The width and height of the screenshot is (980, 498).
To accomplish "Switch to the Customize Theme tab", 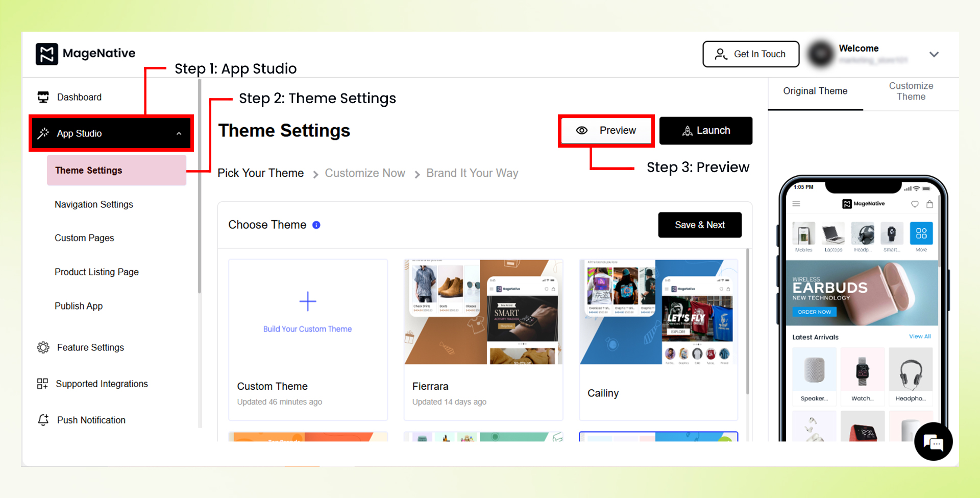I will [x=911, y=91].
